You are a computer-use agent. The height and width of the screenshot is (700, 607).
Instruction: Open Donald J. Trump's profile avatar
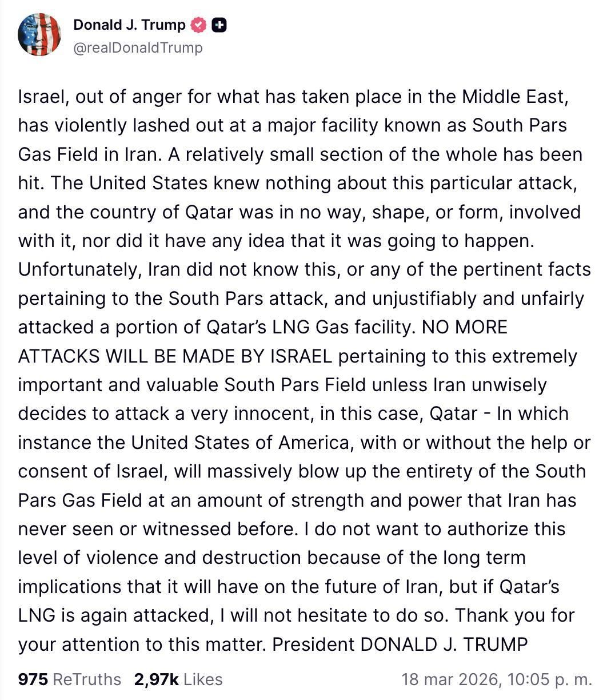click(39, 34)
